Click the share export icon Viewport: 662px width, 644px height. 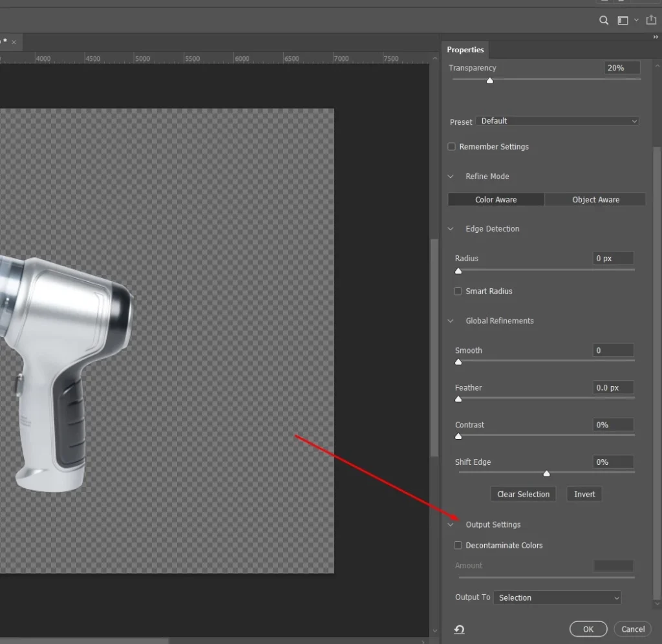(651, 21)
